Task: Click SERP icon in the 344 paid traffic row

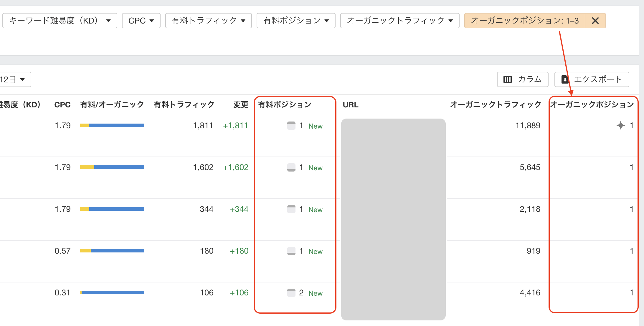Action: [291, 209]
